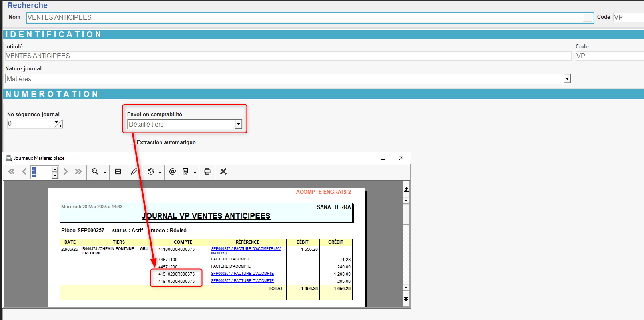
Task: Click the pencil edit icon
Action: pyautogui.click(x=134, y=171)
